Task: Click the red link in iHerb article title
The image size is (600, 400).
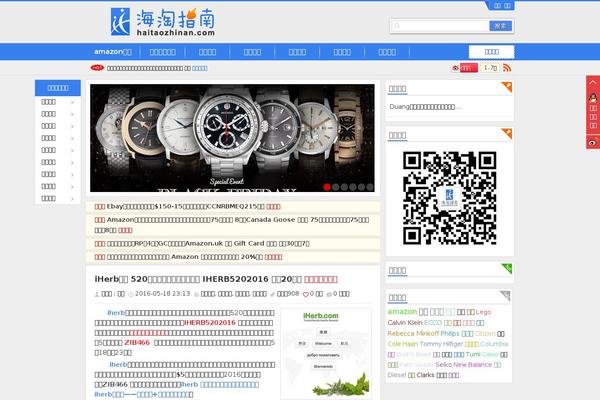Action: pos(321,279)
